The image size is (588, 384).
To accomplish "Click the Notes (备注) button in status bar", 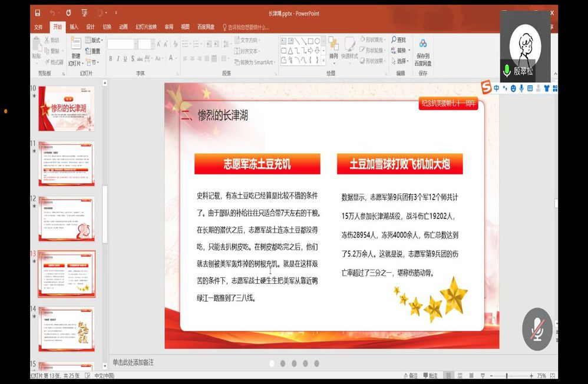I will click(410, 376).
